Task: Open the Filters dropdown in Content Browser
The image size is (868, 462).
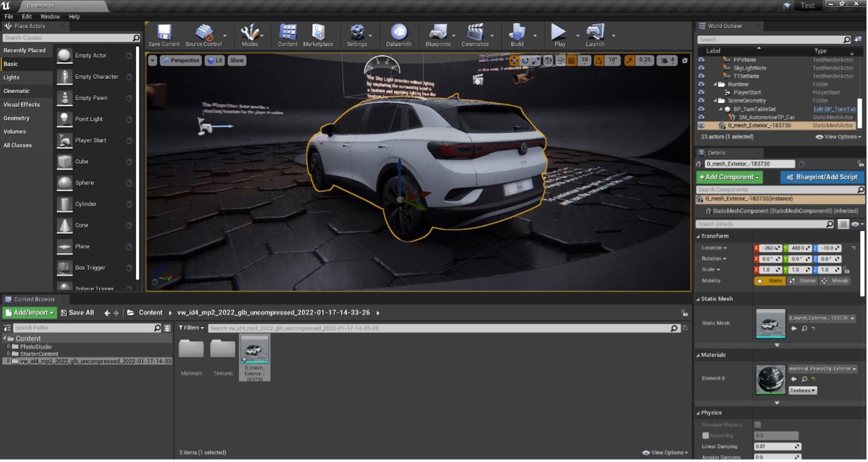Action: point(191,328)
